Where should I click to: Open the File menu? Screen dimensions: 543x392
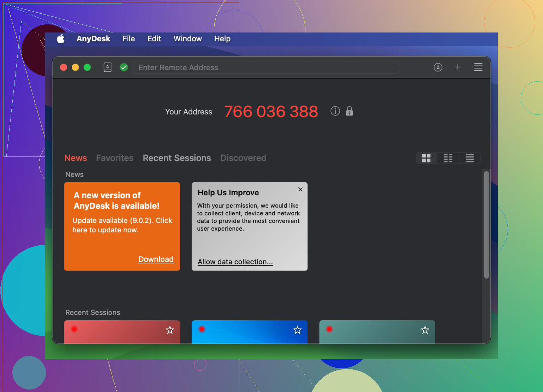coord(129,39)
